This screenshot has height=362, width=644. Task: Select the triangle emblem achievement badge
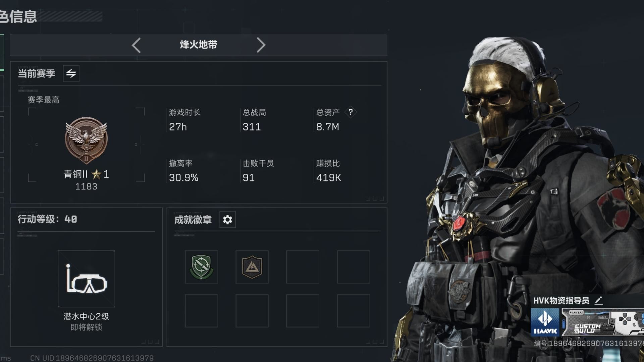pyautogui.click(x=252, y=267)
